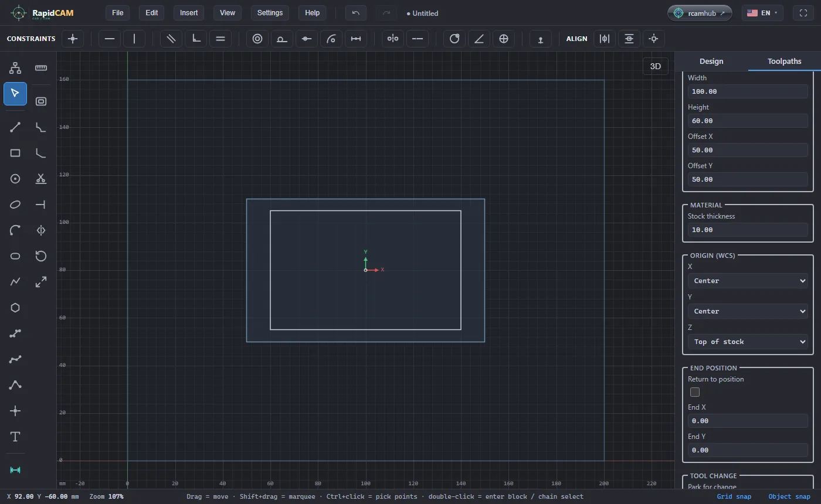Apply the concentric constraint
Image resolution: width=821 pixels, height=504 pixels.
(x=257, y=39)
